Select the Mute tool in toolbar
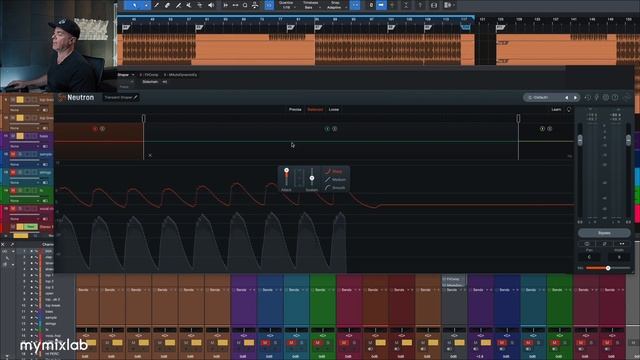Image resolution: width=640 pixels, height=360 pixels. pyautogui.click(x=189, y=5)
